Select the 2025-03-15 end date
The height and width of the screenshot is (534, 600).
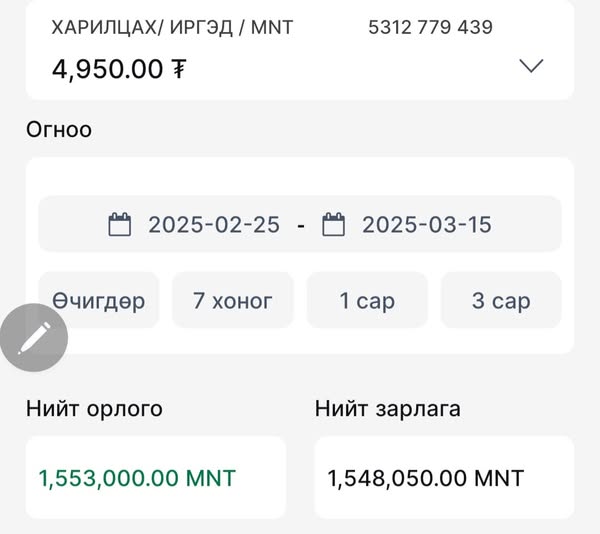coord(427,225)
